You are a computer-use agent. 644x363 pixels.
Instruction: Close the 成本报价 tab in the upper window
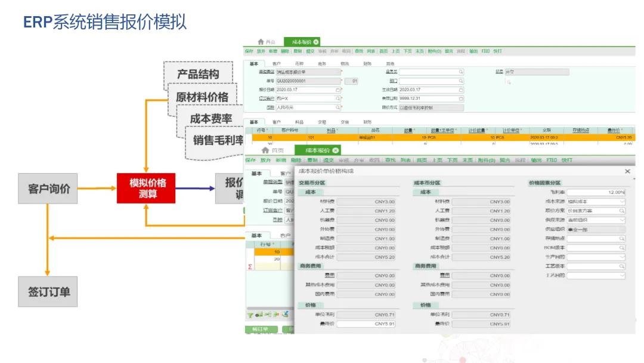tap(316, 42)
